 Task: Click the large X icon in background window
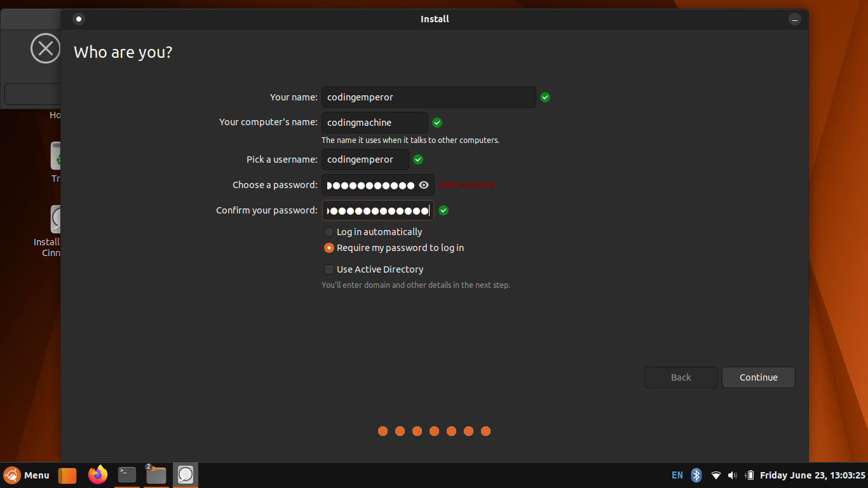click(x=46, y=48)
